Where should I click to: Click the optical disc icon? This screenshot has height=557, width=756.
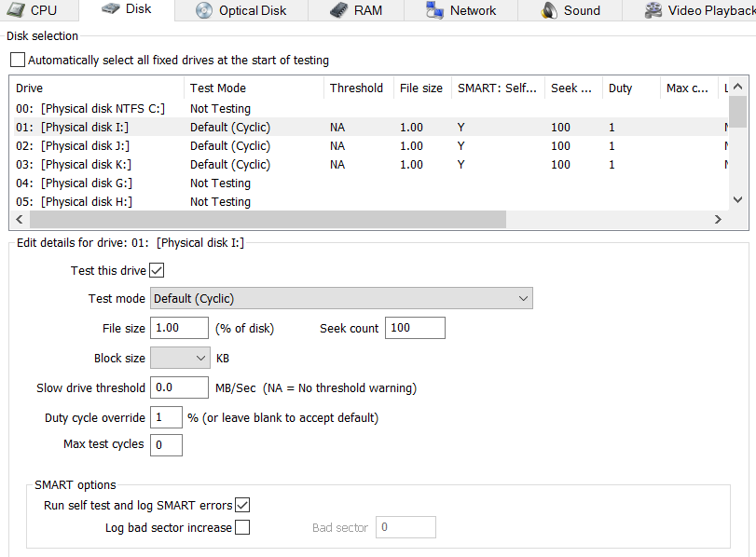tap(204, 10)
